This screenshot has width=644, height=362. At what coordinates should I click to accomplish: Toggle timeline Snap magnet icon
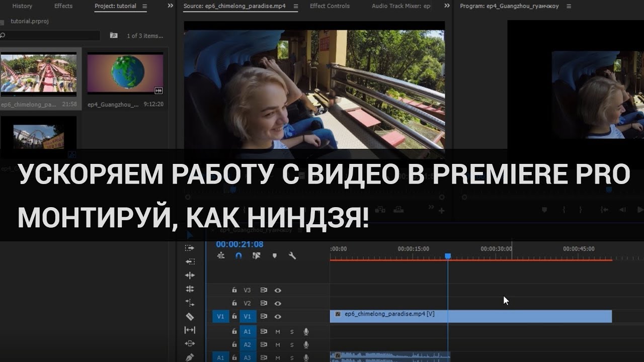click(238, 255)
